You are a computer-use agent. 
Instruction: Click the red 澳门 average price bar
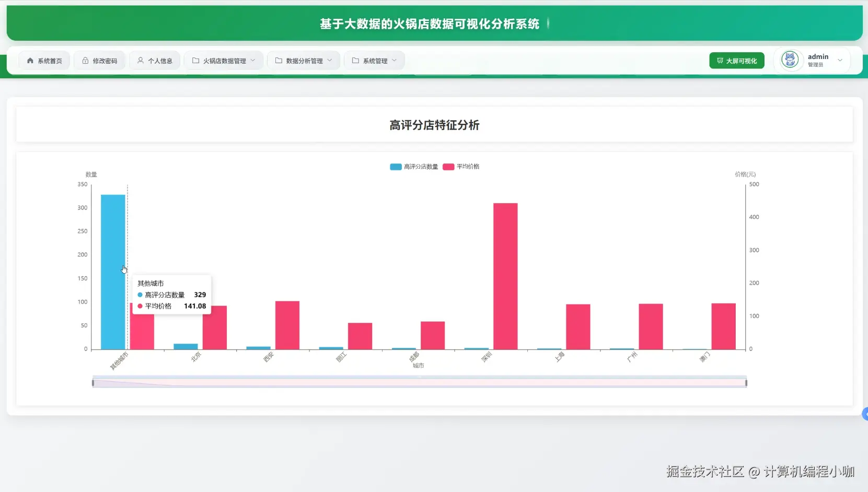coord(723,326)
